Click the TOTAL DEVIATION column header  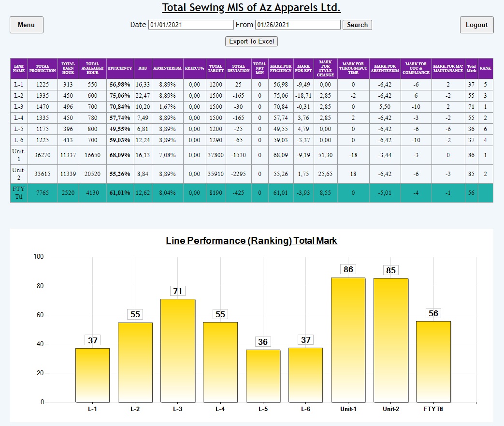[239, 68]
